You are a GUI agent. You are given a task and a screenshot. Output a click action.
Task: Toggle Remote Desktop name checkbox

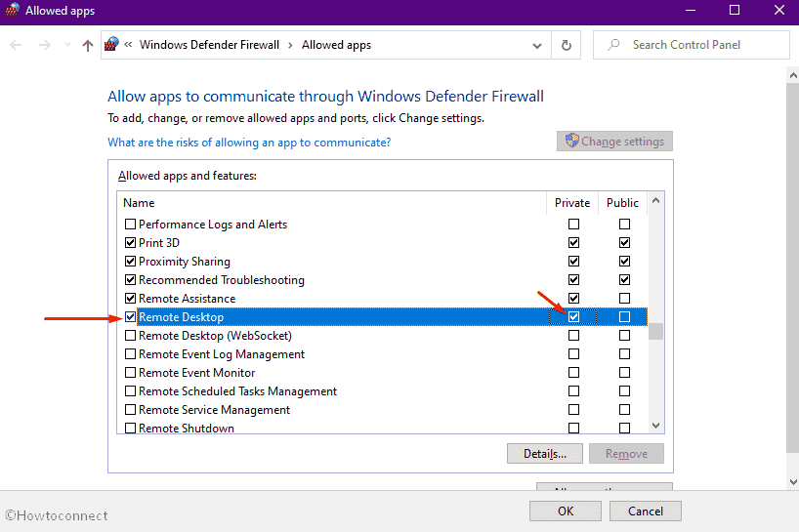pyautogui.click(x=131, y=316)
